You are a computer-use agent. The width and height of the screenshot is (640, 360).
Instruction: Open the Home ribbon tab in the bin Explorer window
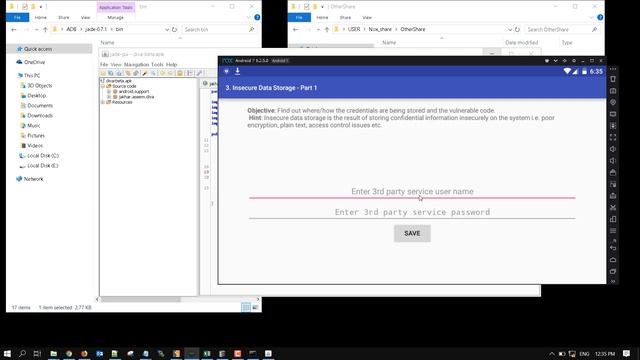point(40,18)
